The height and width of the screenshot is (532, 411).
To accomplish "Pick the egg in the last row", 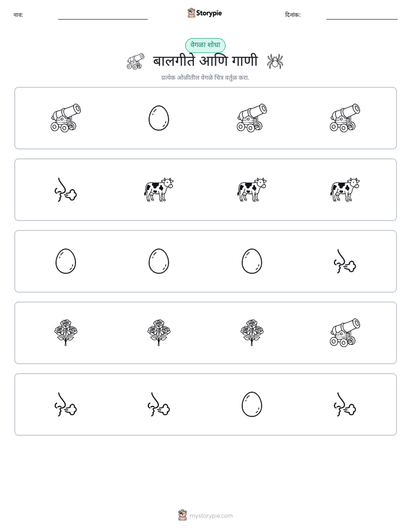I will [252, 404].
